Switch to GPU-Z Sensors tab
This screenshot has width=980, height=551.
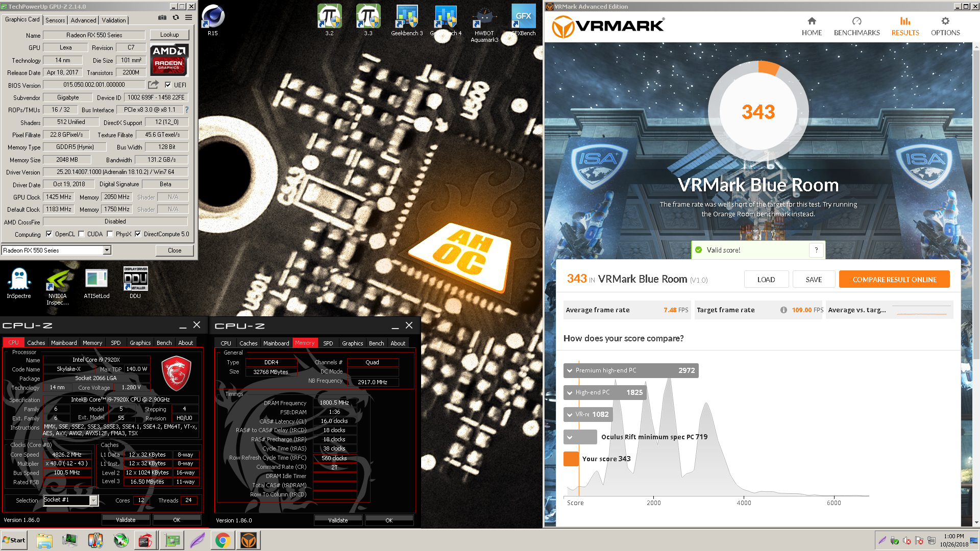coord(55,20)
